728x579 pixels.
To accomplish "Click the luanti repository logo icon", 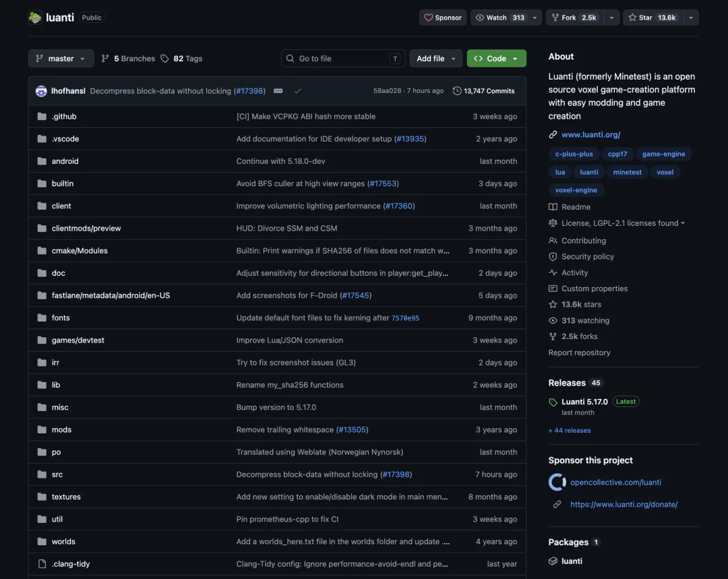I will point(35,18).
